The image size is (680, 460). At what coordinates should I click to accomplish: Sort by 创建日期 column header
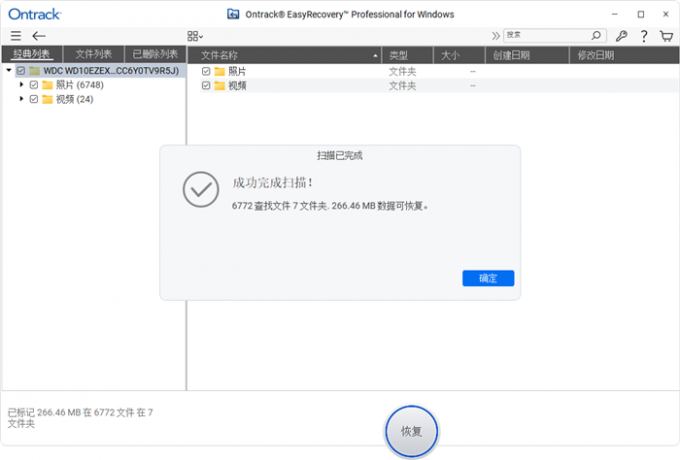pos(527,55)
